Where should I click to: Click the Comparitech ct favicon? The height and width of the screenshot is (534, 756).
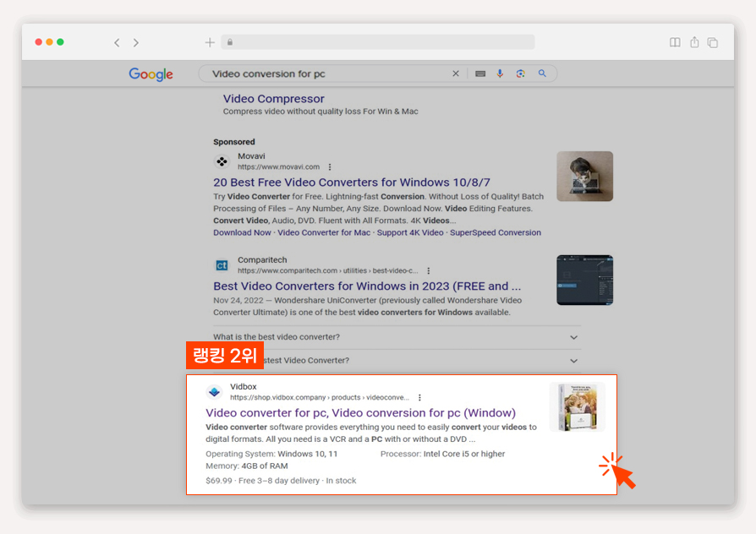pos(222,265)
